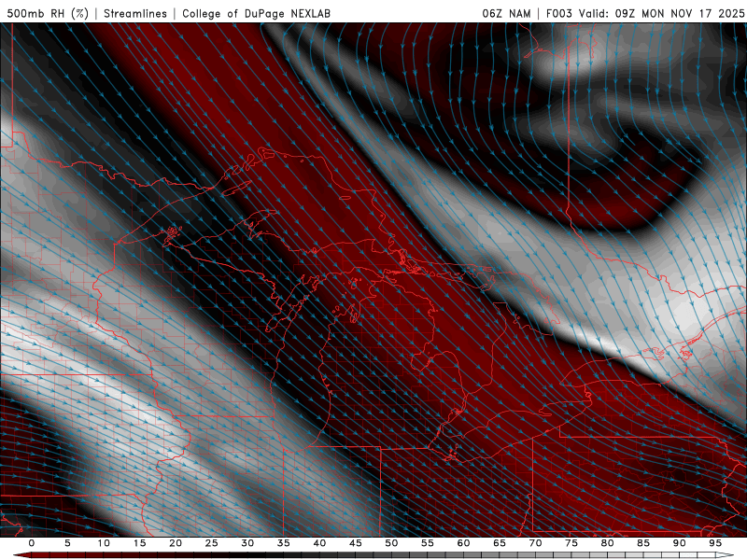Click the colorbar label "45"
This screenshot has height=560, width=747.
coord(356,543)
